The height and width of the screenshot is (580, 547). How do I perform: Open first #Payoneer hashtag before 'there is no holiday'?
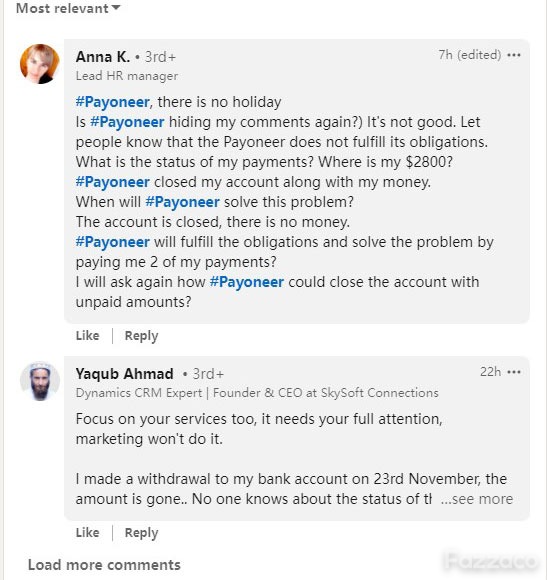[x=113, y=102]
